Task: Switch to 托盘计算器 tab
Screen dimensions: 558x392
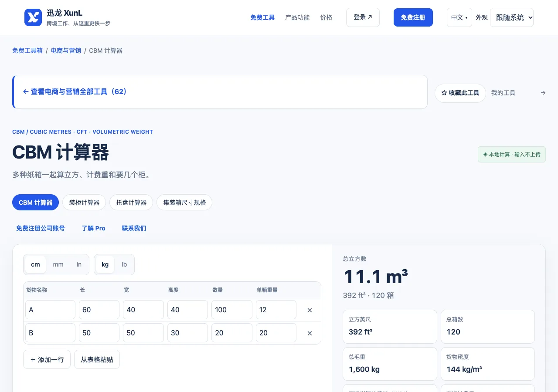Action: coord(131,203)
